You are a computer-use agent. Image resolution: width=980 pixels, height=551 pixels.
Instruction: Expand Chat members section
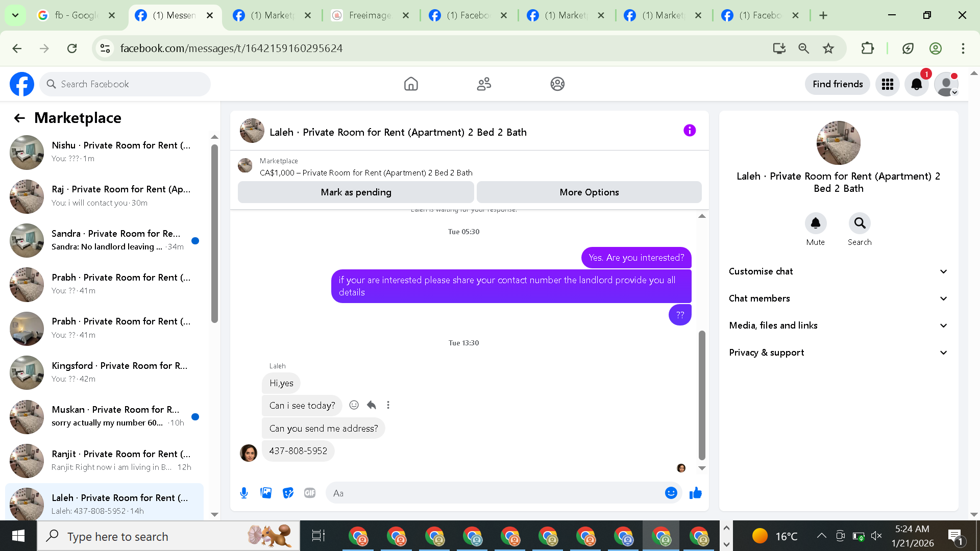pos(838,298)
